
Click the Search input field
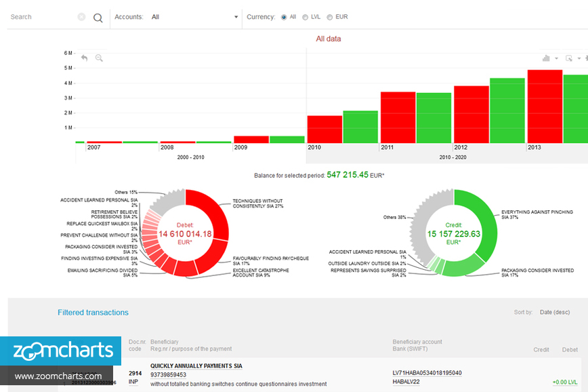42,17
